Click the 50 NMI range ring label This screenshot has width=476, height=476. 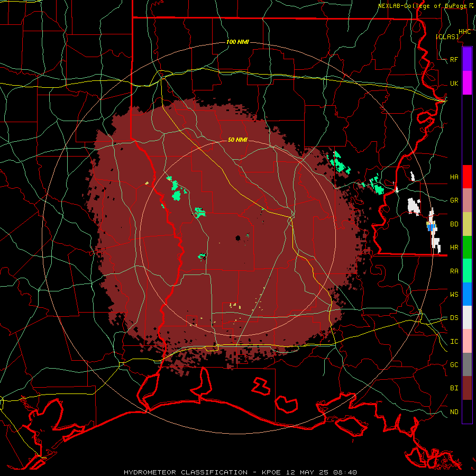(x=237, y=140)
